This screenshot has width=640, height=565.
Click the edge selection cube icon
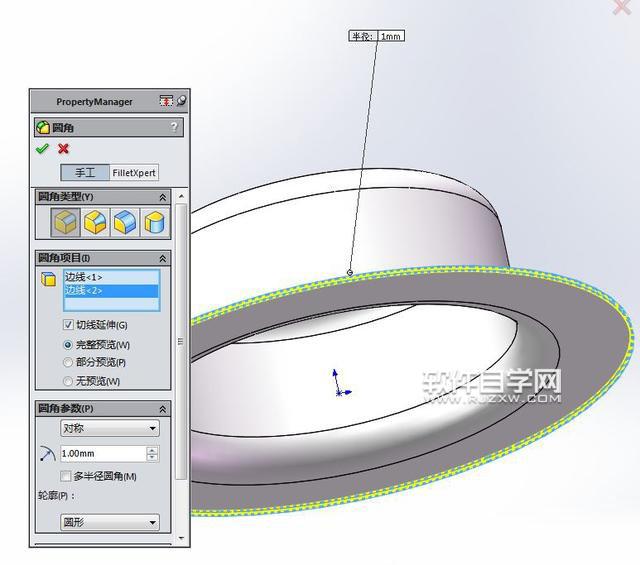(x=49, y=279)
